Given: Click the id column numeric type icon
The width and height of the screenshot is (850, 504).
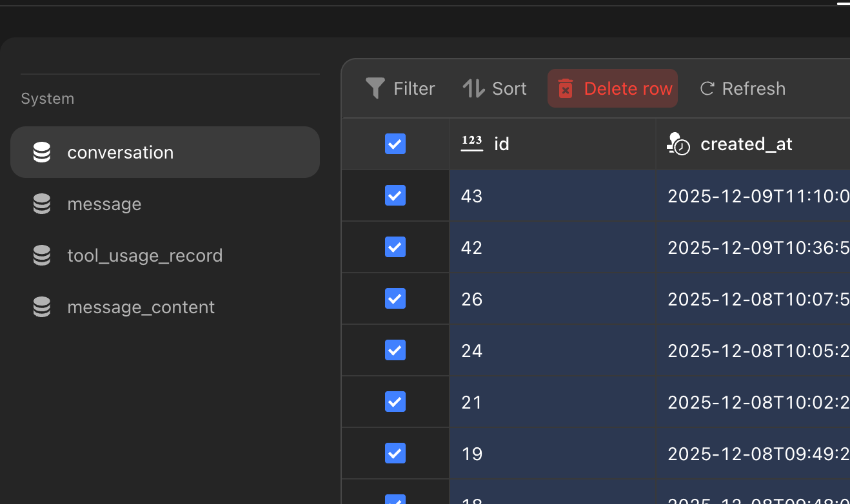Looking at the screenshot, I should tap(472, 143).
